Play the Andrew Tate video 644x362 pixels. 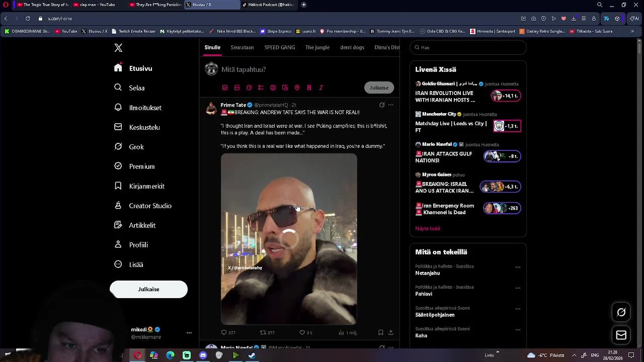[x=289, y=239]
